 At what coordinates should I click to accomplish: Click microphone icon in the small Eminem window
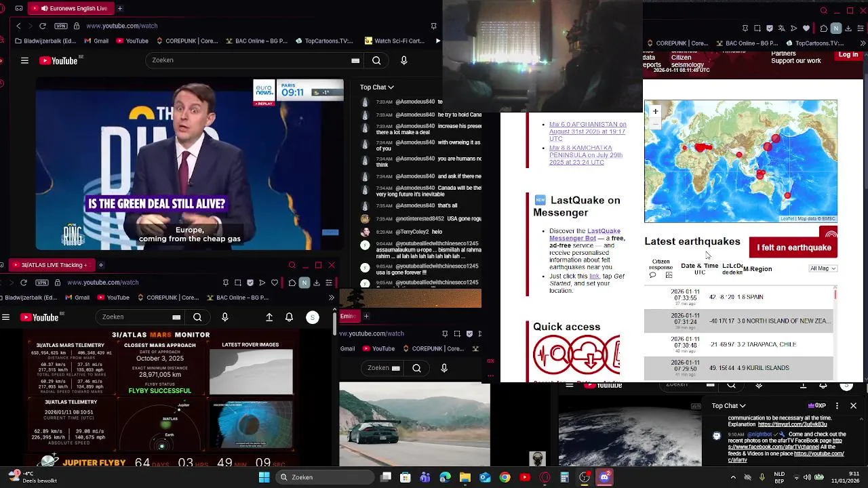[444, 368]
